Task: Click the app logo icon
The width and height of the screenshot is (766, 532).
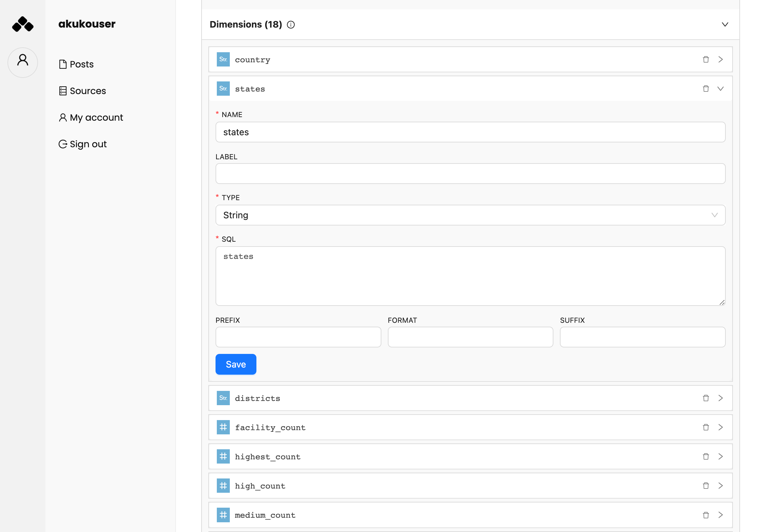Action: pyautogui.click(x=23, y=24)
